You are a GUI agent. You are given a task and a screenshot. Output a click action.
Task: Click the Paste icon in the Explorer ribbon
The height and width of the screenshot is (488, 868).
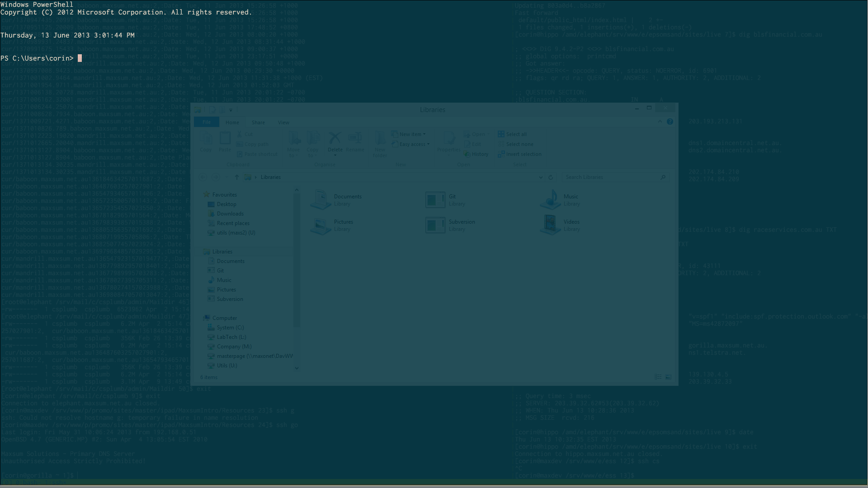[225, 142]
